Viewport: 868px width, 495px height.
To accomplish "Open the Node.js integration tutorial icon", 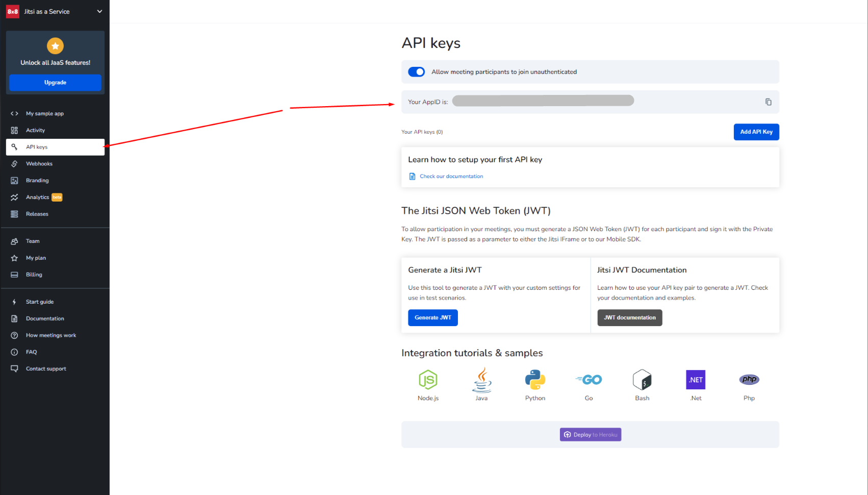I will click(x=428, y=380).
